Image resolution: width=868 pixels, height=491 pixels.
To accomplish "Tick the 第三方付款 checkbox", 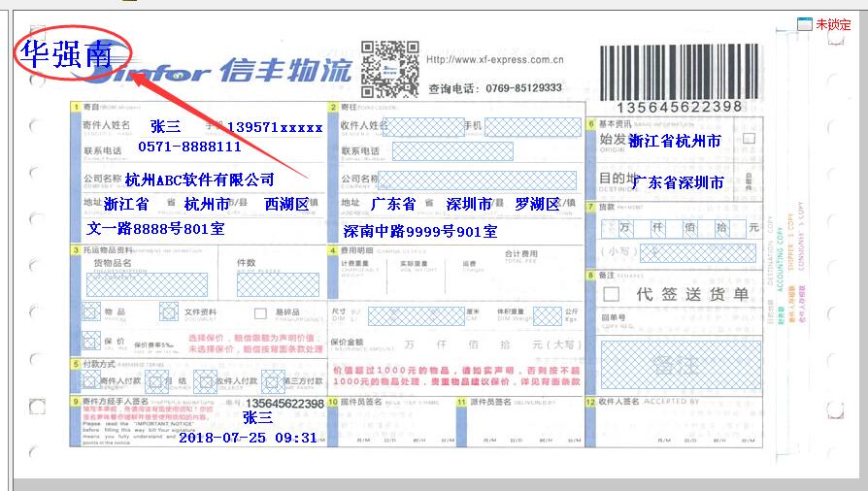I will click(272, 381).
